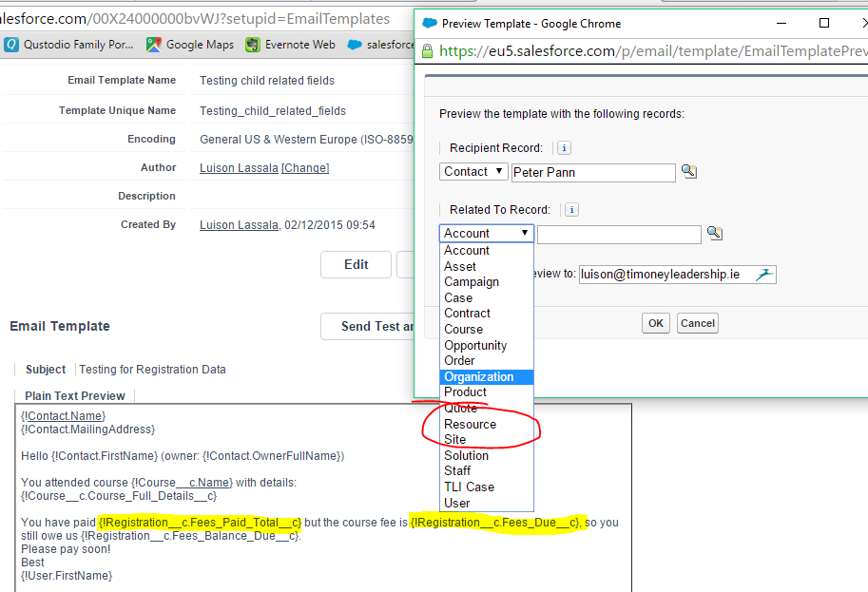The image size is (868, 592).
Task: Click the {!Contact.MailingAddress} merge field
Action: [x=87, y=430]
